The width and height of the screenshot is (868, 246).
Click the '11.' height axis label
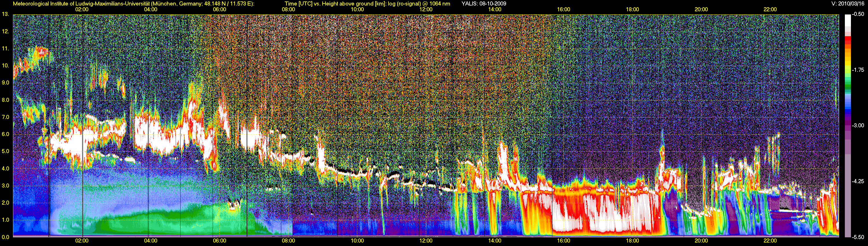point(5,49)
